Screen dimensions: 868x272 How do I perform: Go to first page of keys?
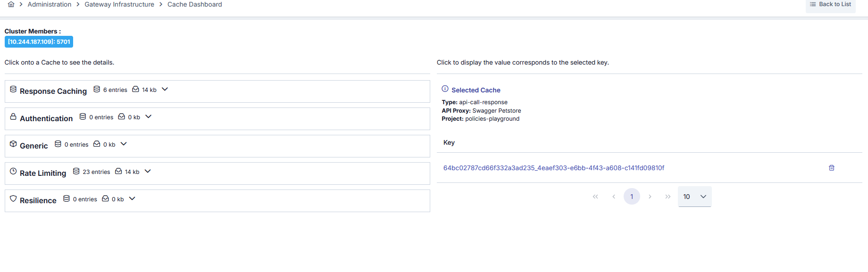coord(595,197)
